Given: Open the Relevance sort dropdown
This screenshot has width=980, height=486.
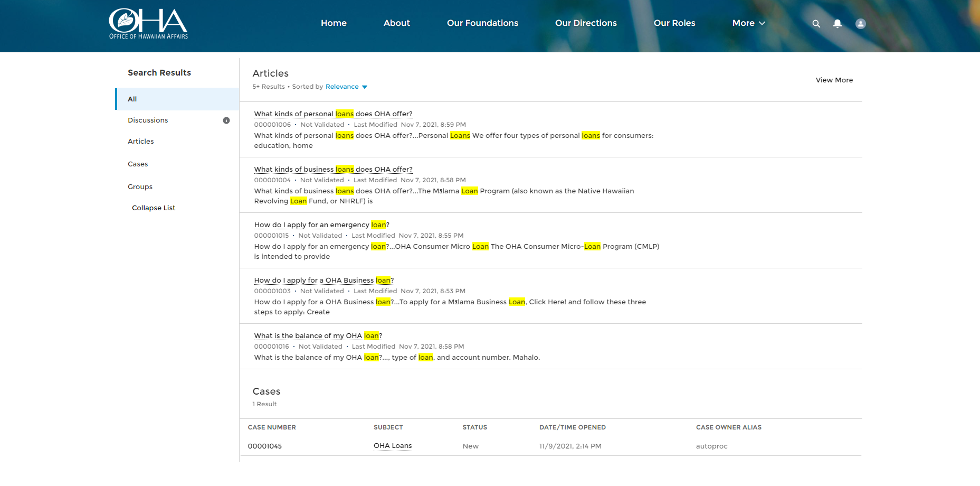Looking at the screenshot, I should [x=346, y=87].
